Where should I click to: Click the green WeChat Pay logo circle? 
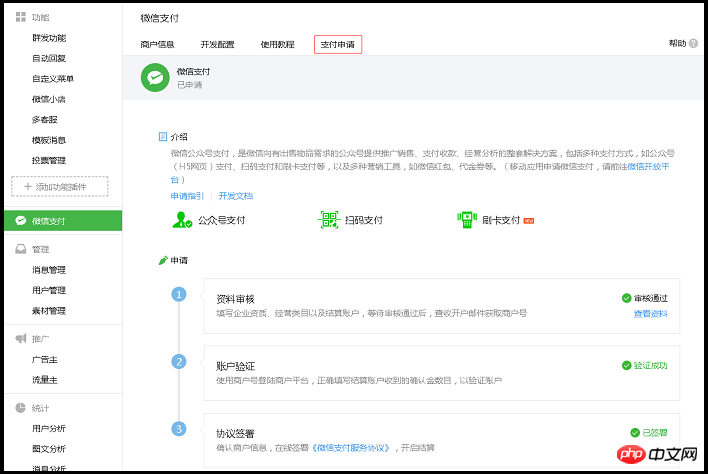pos(155,78)
